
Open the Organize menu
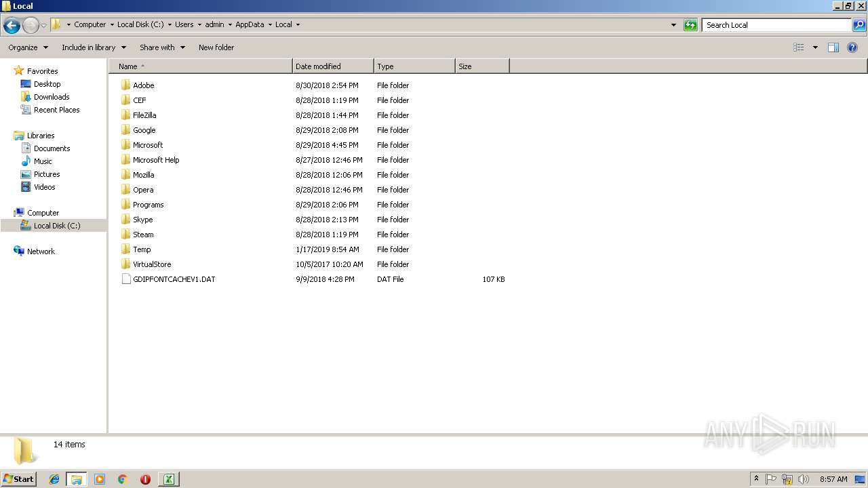point(28,47)
